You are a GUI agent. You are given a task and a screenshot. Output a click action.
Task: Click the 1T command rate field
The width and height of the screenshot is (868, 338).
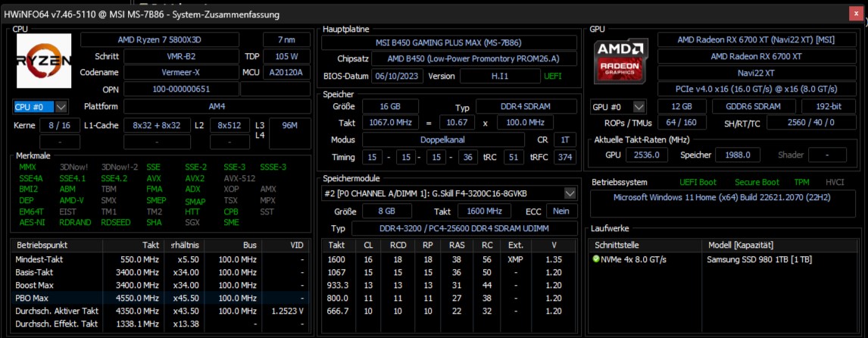pos(565,139)
